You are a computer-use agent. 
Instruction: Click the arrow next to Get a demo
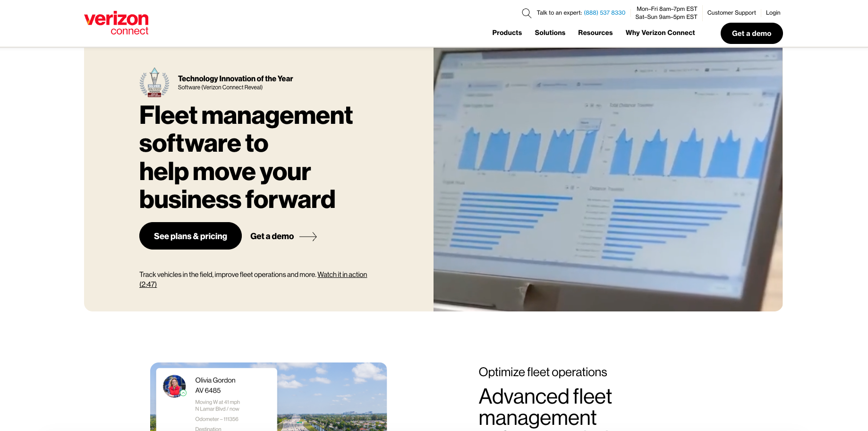tap(308, 237)
